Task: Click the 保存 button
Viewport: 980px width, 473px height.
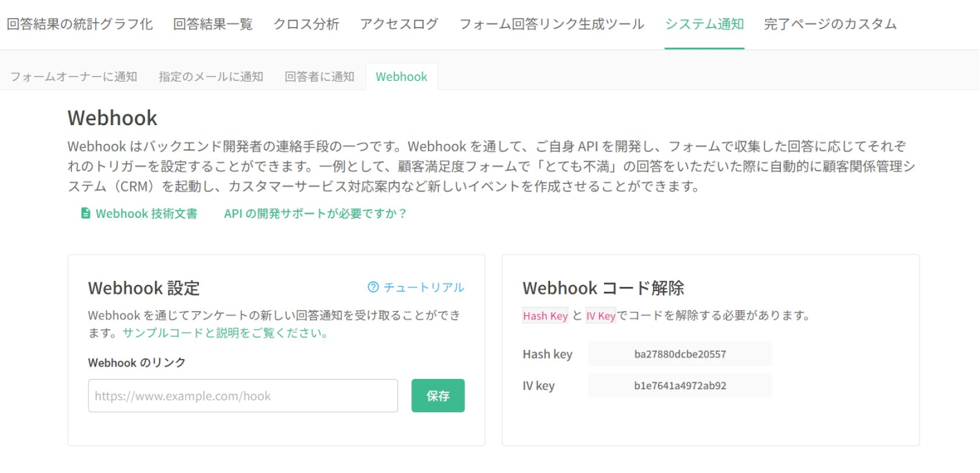Action: (438, 396)
